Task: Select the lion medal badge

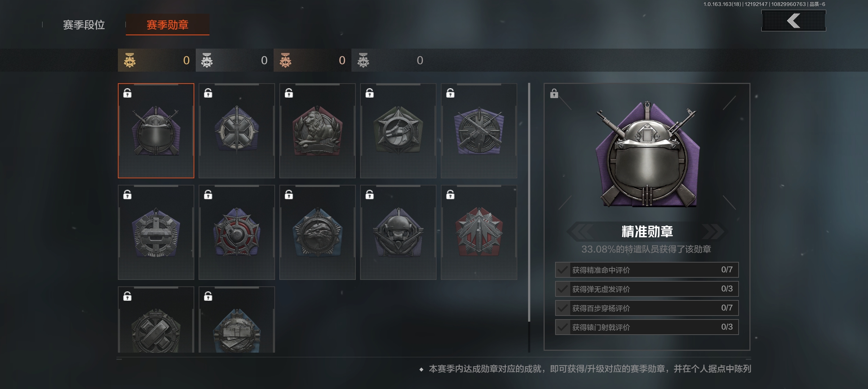Action: pos(317,131)
